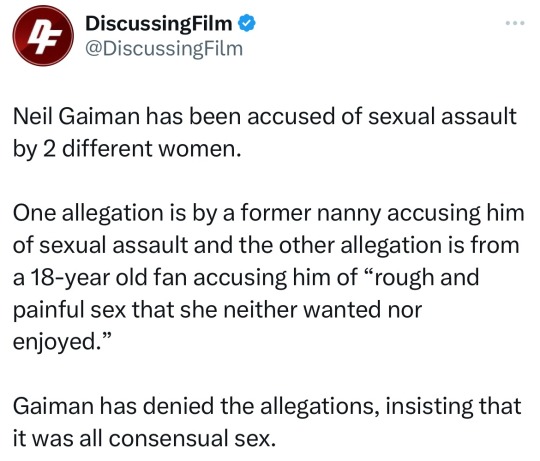Visit the @DiscussingFilm handle
The width and height of the screenshot is (540, 461).
coord(164,49)
